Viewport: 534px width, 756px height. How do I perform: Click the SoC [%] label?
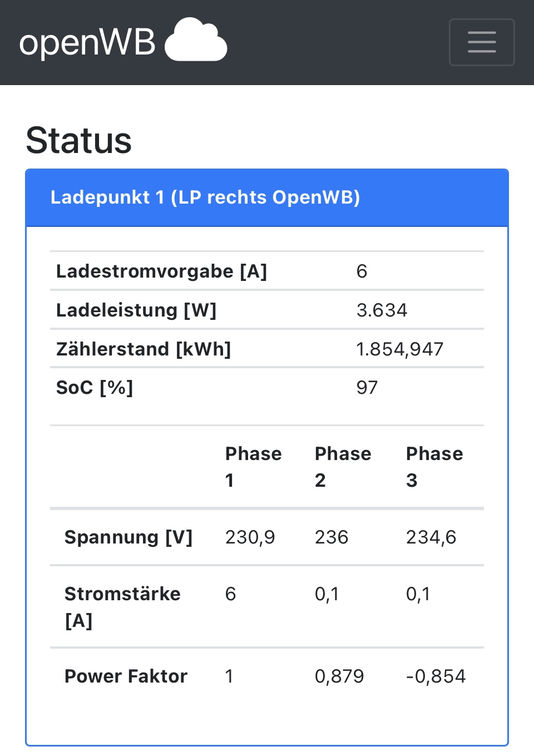pyautogui.click(x=95, y=388)
